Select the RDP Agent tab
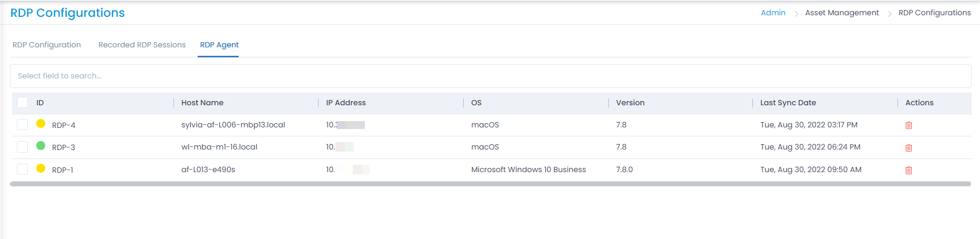 (219, 45)
